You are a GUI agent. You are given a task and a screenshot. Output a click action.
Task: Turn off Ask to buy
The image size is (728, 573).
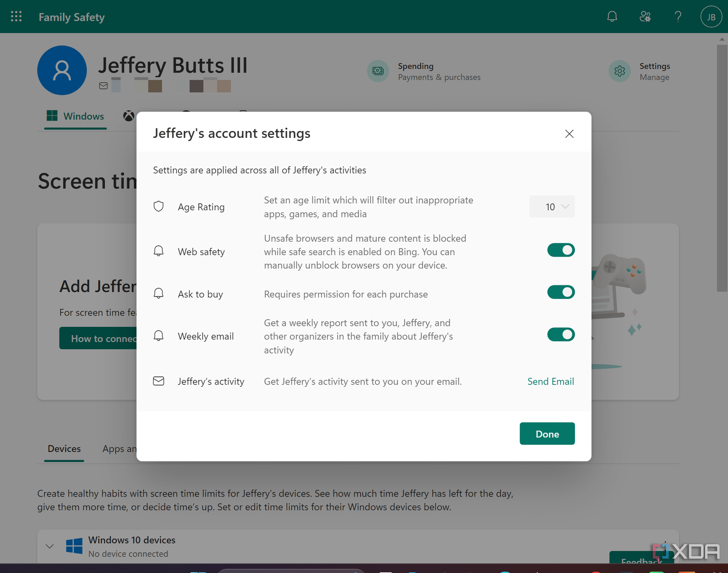click(561, 292)
